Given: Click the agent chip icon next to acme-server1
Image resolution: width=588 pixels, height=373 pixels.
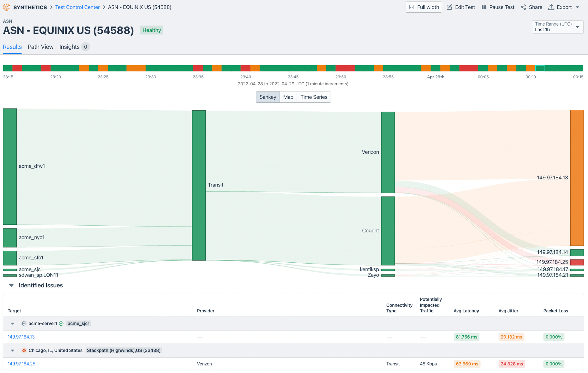Looking at the screenshot, I should pos(24,323).
